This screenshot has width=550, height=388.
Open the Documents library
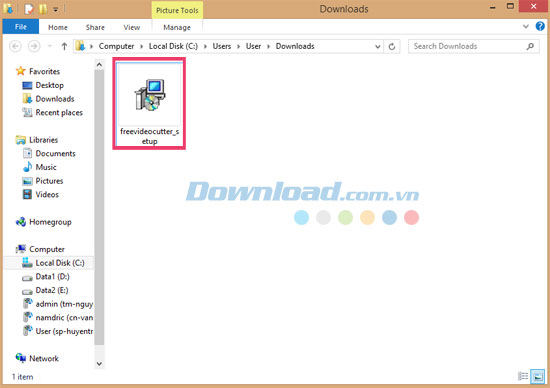point(55,154)
